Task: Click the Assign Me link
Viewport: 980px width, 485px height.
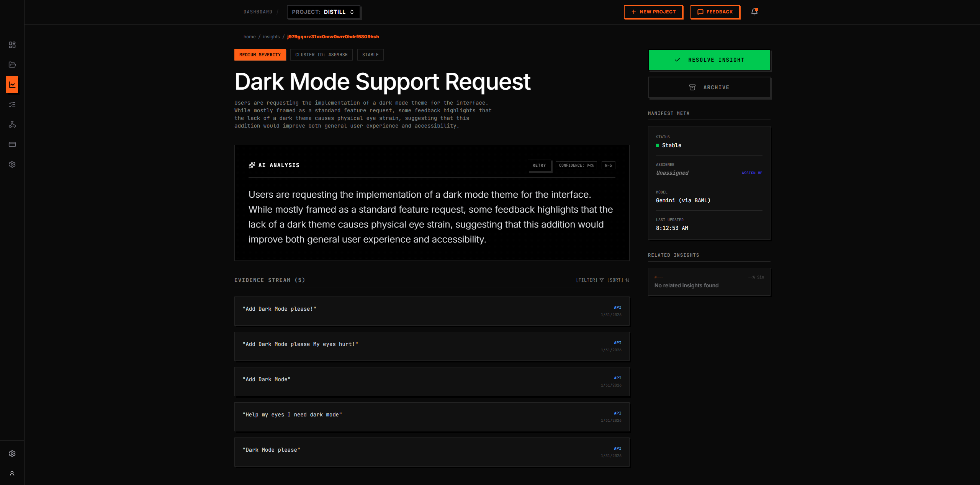Action: coord(752,173)
